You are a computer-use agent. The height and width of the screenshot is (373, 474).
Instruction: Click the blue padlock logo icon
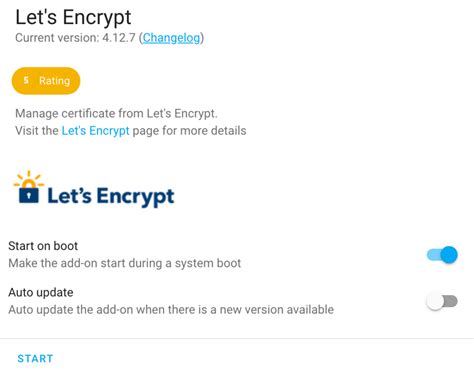(29, 193)
